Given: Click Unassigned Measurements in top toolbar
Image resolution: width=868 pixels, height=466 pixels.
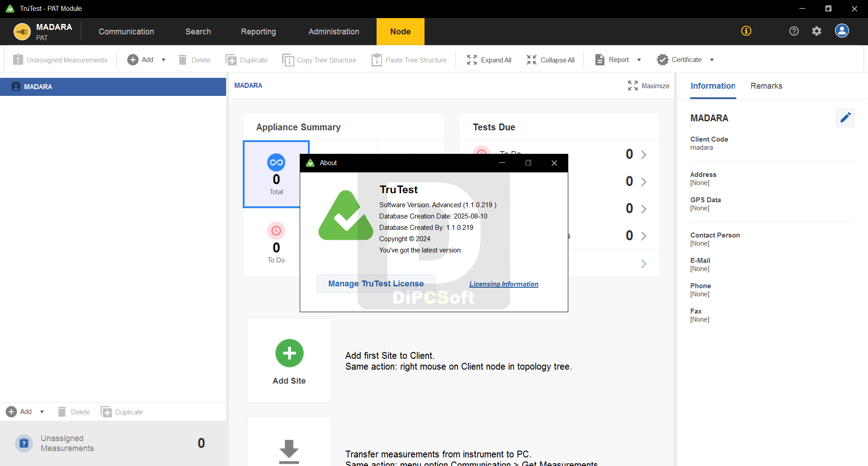Looking at the screenshot, I should click(60, 60).
